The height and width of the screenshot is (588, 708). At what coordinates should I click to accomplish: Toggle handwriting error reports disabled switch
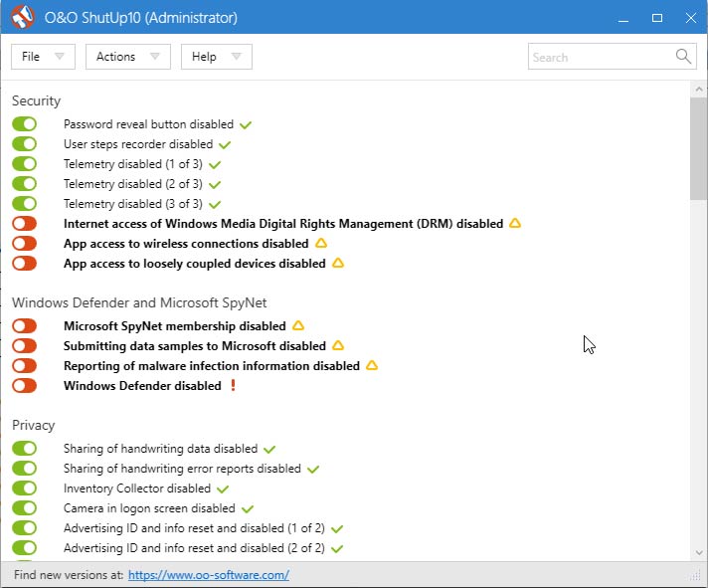25,468
